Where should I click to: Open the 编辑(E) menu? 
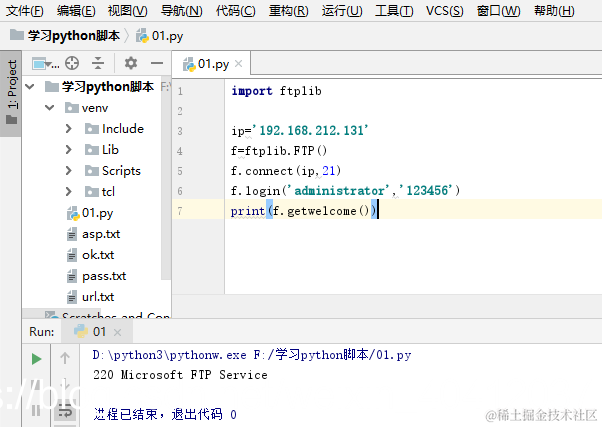pos(76,10)
